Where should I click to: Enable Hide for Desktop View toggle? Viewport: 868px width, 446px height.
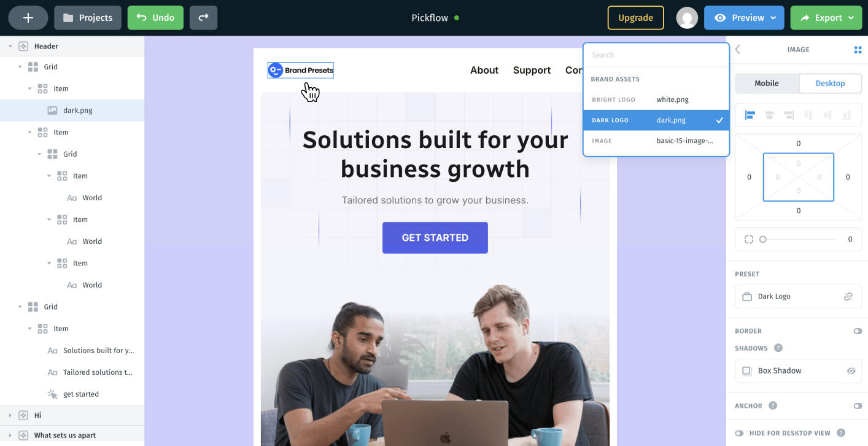[x=739, y=433]
